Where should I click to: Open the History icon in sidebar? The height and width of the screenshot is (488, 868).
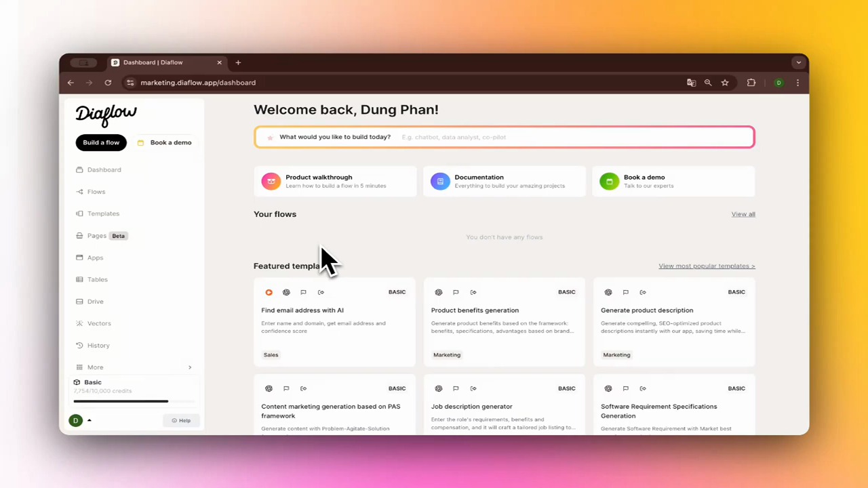79,346
